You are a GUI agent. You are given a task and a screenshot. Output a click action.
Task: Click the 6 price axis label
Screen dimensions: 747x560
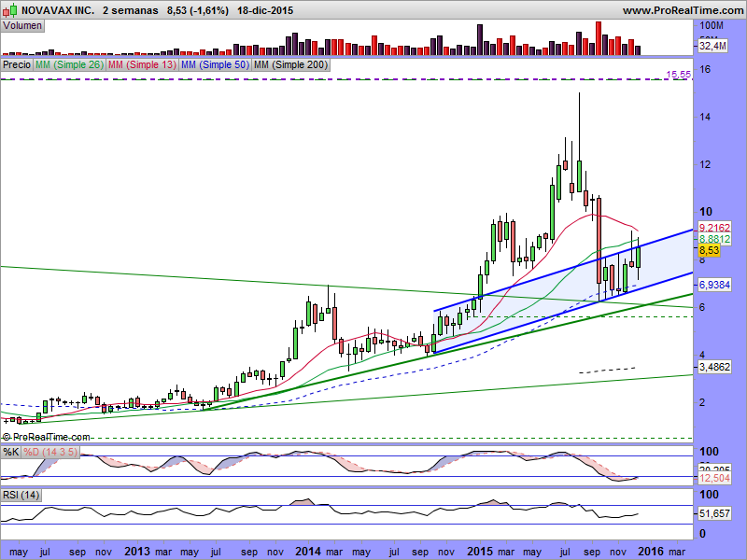point(702,308)
